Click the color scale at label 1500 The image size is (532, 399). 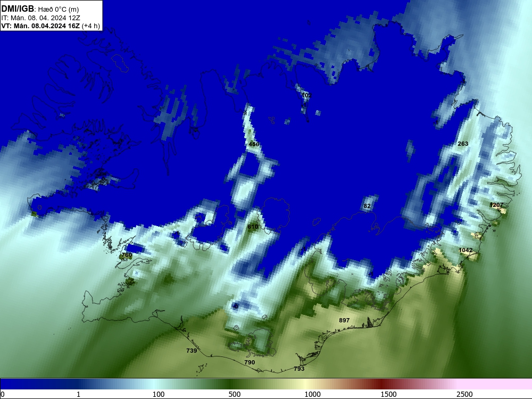pyautogui.click(x=388, y=394)
